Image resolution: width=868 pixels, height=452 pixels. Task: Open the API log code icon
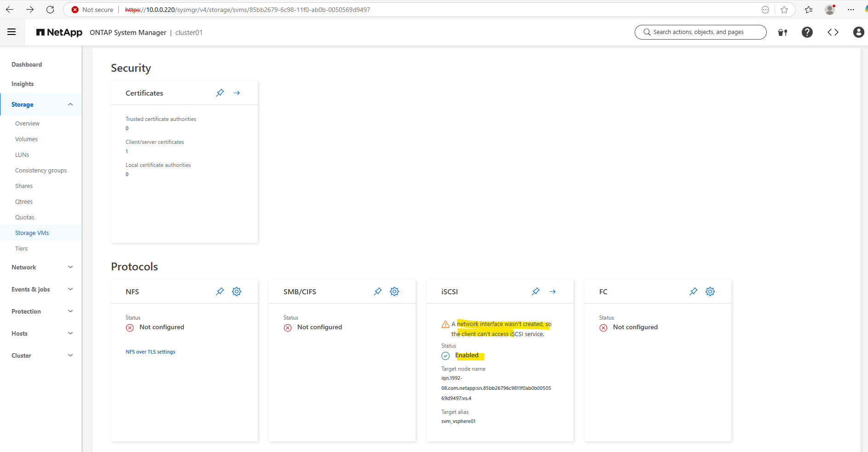pos(833,32)
